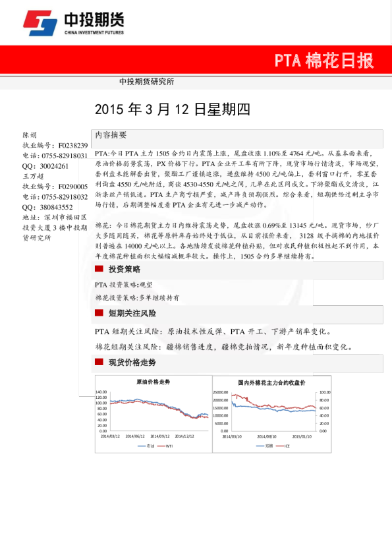392x555 pixels.
Task: Click the PTA 棉花日报 banner title
Action: pos(324,61)
